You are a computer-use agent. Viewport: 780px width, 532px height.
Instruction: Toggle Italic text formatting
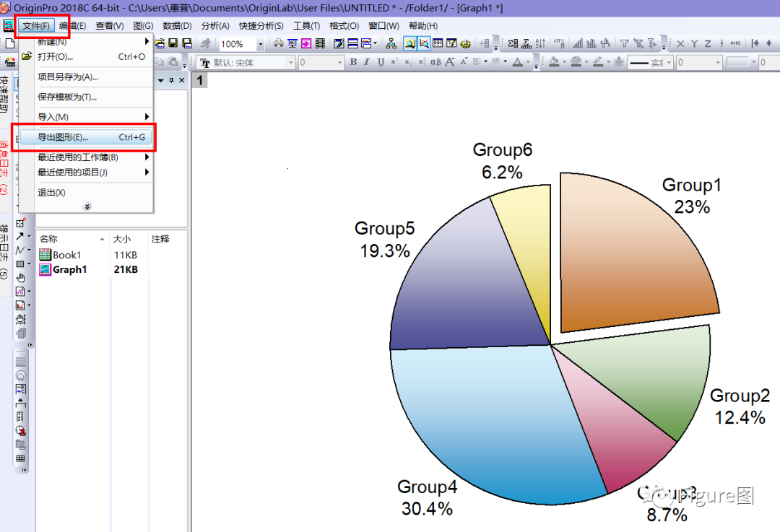click(x=367, y=62)
